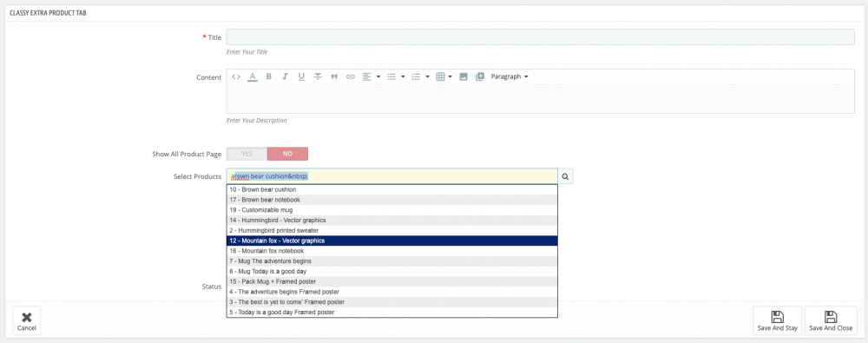The width and height of the screenshot is (868, 343).
Task: Select '2 - Hummingbird printed sweater' suggestion
Action: click(x=392, y=230)
